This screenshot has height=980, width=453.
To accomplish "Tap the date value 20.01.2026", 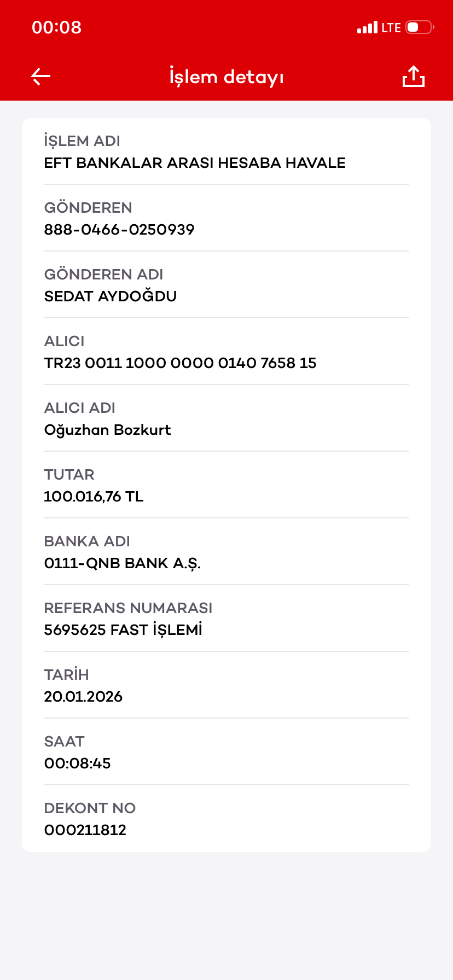I will (83, 697).
